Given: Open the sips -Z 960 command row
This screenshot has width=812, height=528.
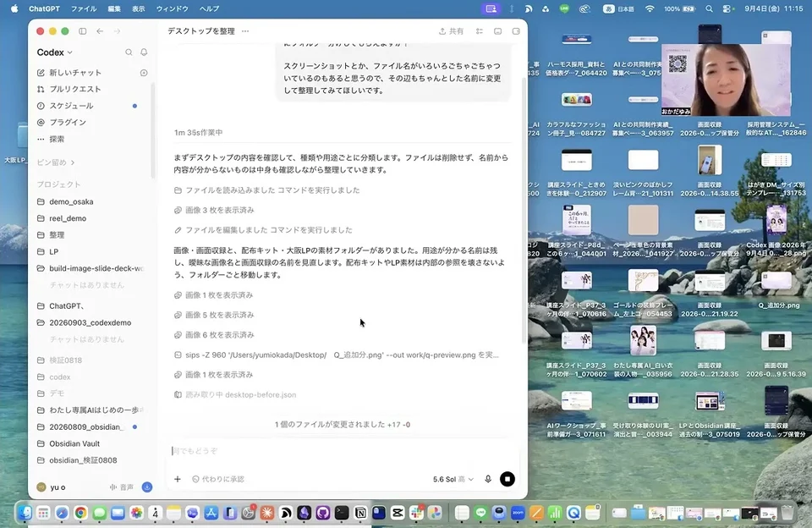Looking at the screenshot, I should [x=337, y=355].
